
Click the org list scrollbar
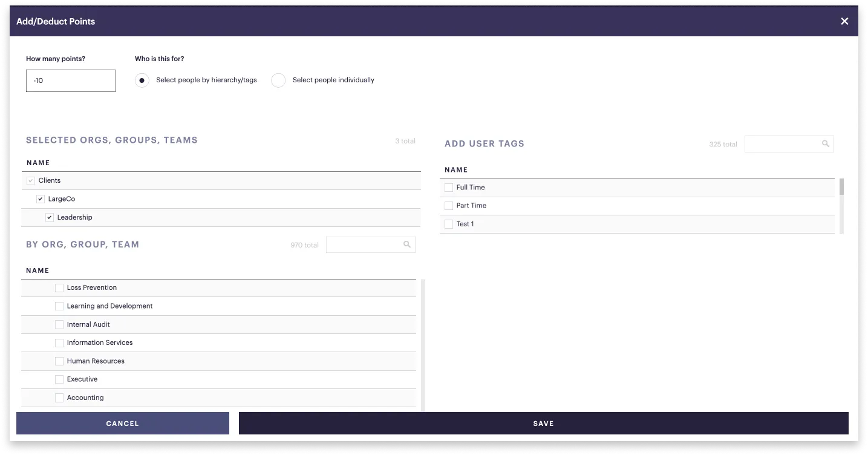(x=423, y=345)
